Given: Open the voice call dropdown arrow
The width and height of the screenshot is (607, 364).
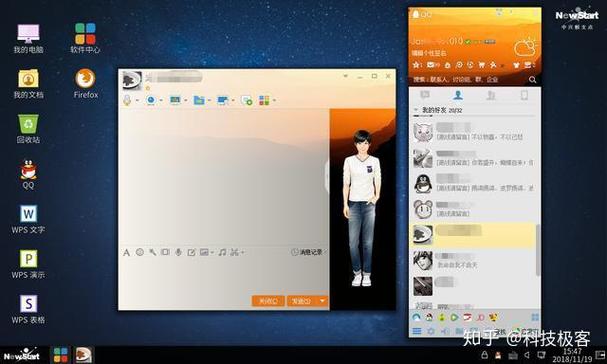Looking at the screenshot, I should pyautogui.click(x=137, y=101).
